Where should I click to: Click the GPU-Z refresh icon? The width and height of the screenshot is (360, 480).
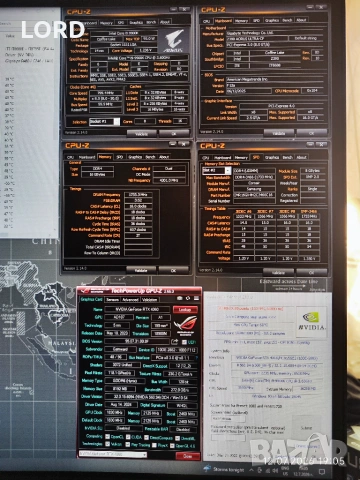[x=188, y=298]
